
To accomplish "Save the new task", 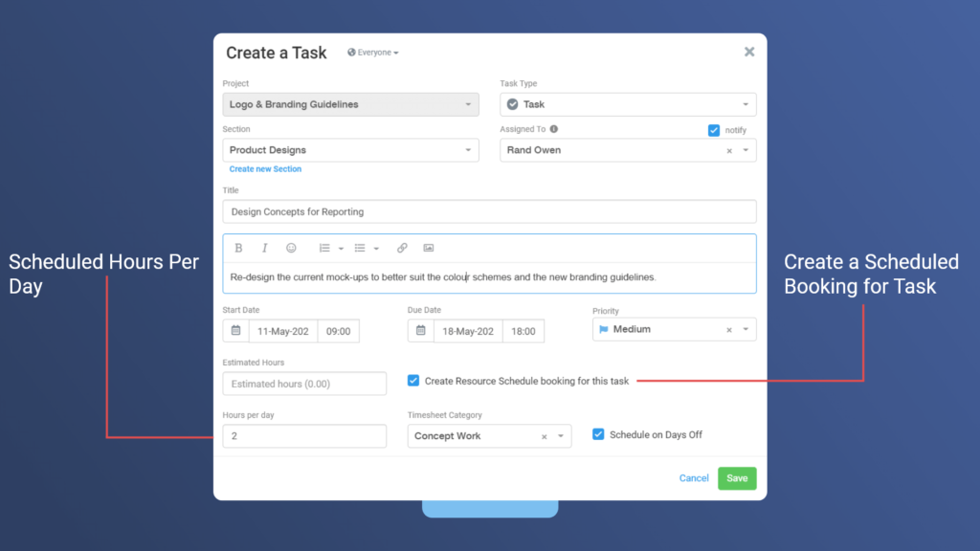I will pos(737,477).
